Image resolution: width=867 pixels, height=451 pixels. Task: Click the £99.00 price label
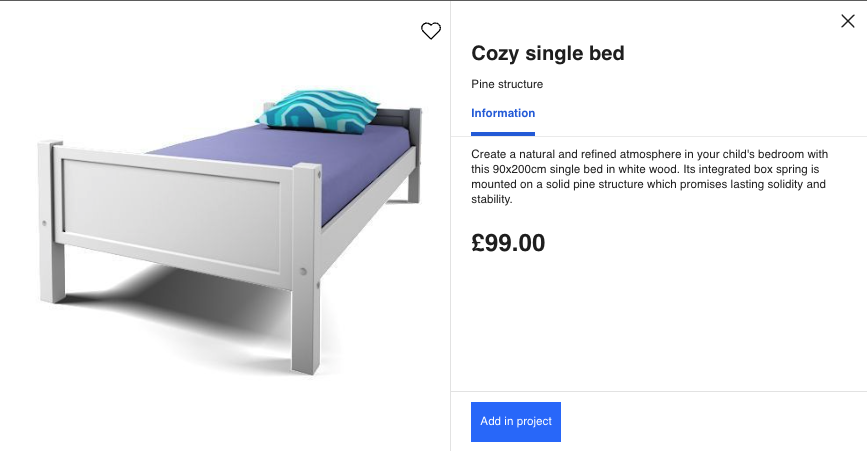tap(509, 243)
